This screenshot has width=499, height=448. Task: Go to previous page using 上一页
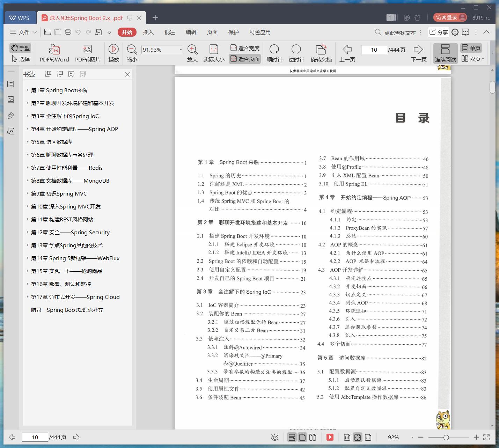click(347, 53)
